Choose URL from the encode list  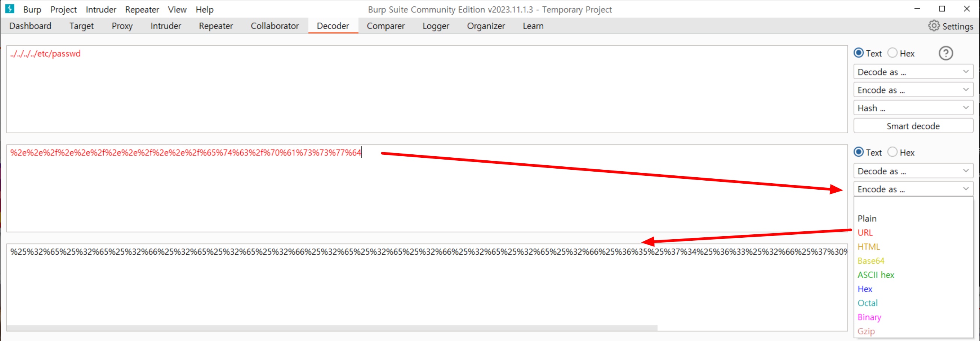pyautogui.click(x=913, y=232)
